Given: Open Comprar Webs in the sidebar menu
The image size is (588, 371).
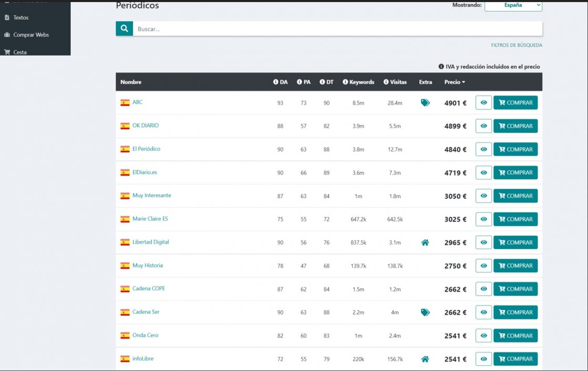Looking at the screenshot, I should [31, 35].
